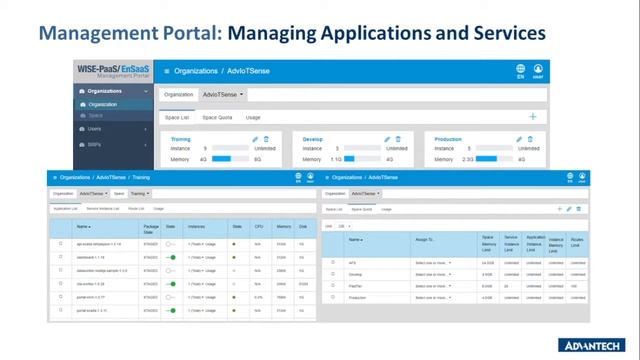Click AdvIoTSense breadcrumb in Training window header
Screen dimensions: 640x360
point(111,178)
